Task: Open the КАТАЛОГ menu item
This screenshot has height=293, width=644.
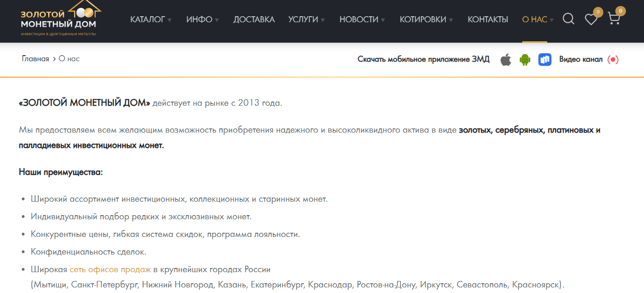Action: tap(148, 19)
